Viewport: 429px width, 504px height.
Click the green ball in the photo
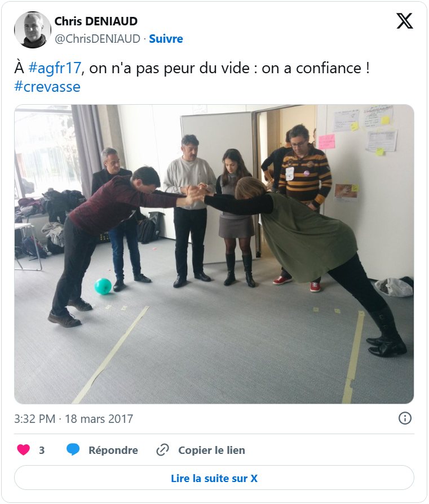[x=103, y=286]
